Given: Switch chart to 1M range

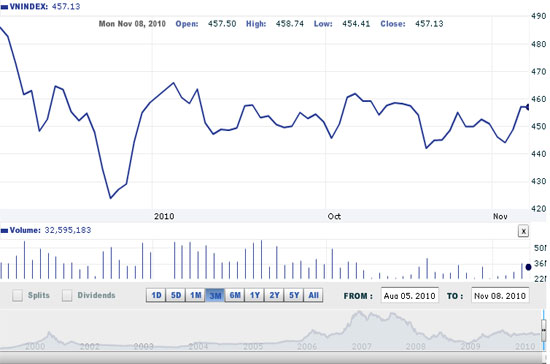Looking at the screenshot, I should (x=195, y=295).
